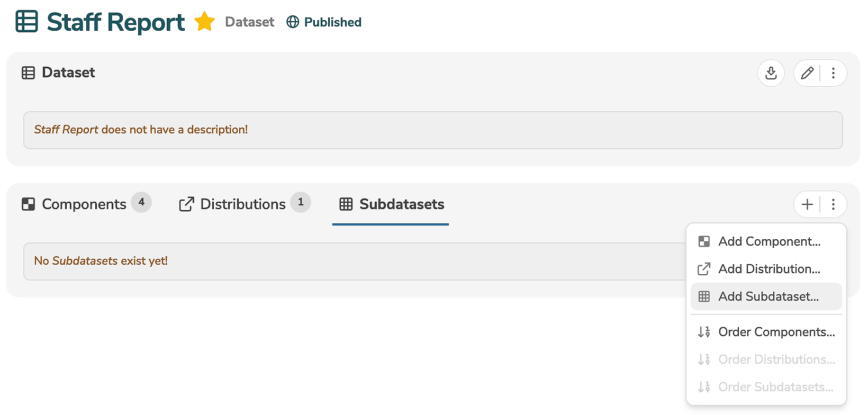Click the download icon in Dataset panel
868x415 pixels.
[x=771, y=73]
